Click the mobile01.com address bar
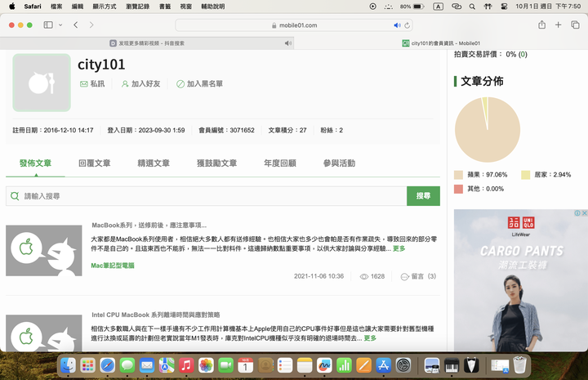Viewport: 588px width, 380px height. pos(294,25)
